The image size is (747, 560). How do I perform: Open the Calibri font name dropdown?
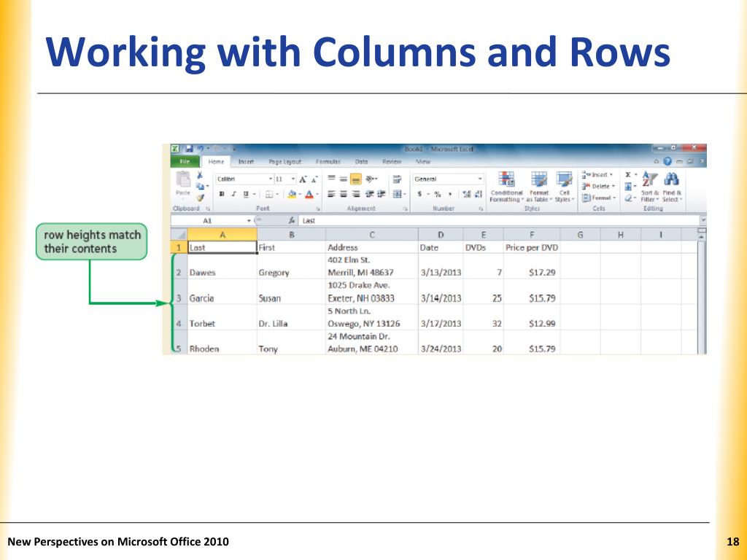(x=270, y=179)
